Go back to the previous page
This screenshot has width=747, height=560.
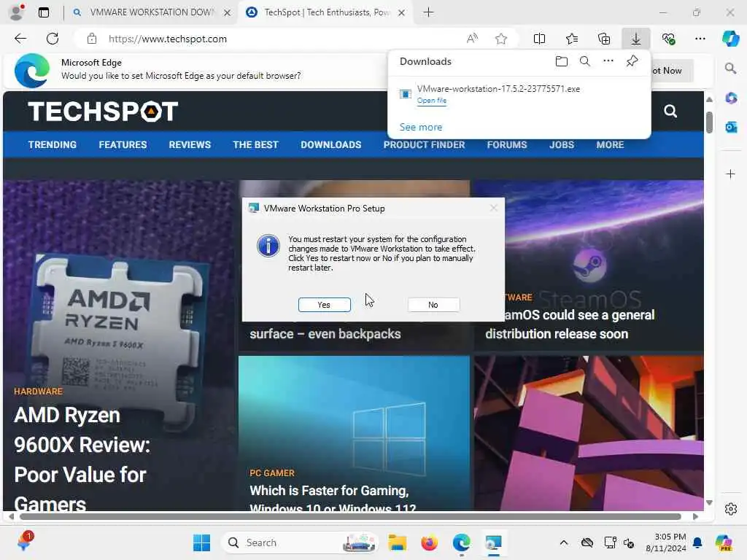click(x=20, y=39)
